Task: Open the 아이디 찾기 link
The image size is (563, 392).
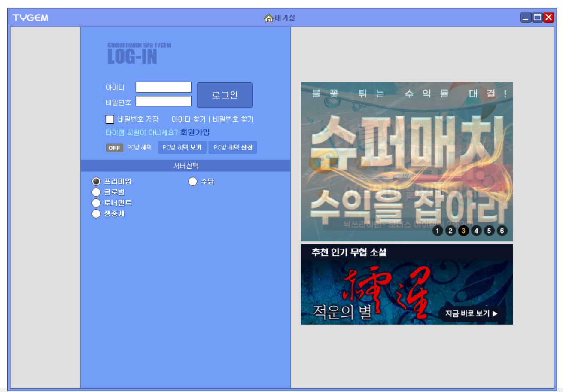Action: pos(189,119)
